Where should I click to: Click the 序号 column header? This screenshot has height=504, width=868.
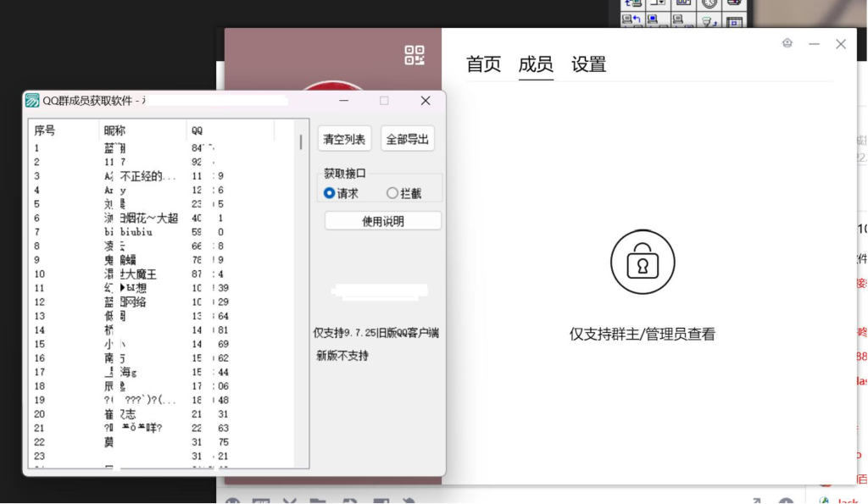tap(45, 130)
